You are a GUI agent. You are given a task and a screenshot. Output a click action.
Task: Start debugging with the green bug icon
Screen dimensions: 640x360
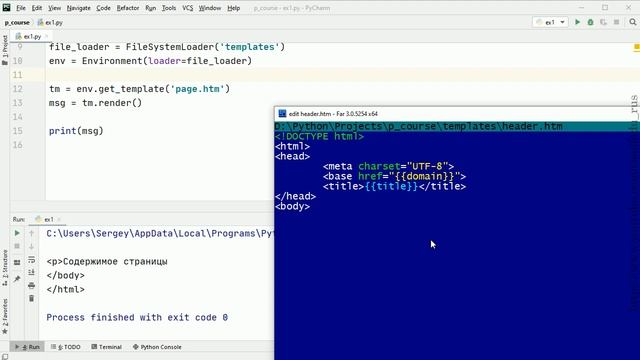[x=590, y=22]
